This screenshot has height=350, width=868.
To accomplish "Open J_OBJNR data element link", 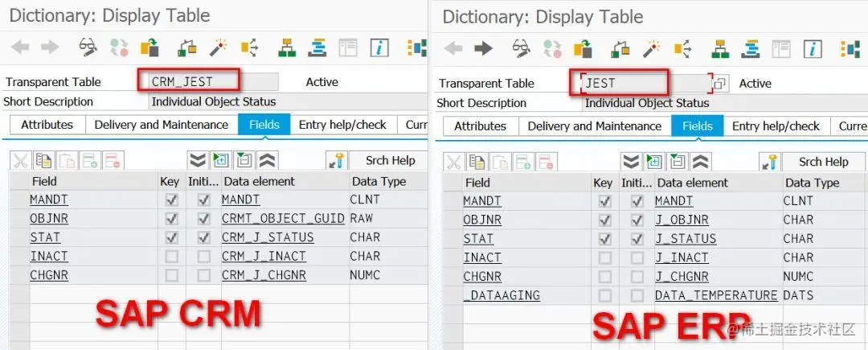I will click(x=682, y=220).
